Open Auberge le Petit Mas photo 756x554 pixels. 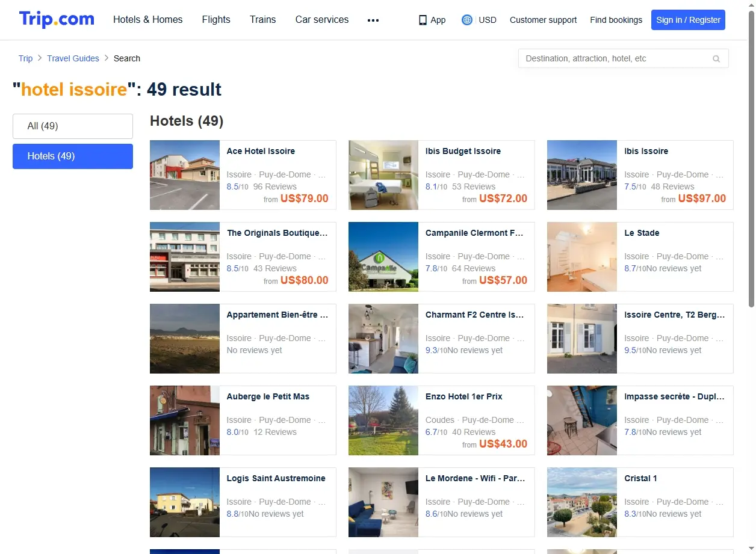pos(185,420)
